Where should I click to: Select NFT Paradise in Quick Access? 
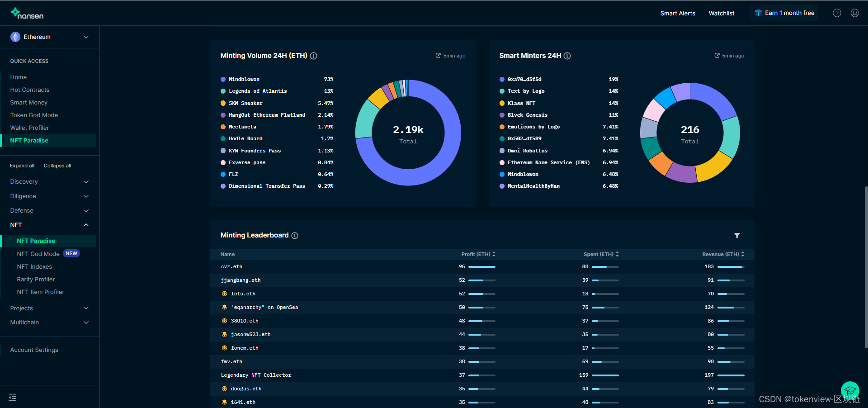coord(49,141)
